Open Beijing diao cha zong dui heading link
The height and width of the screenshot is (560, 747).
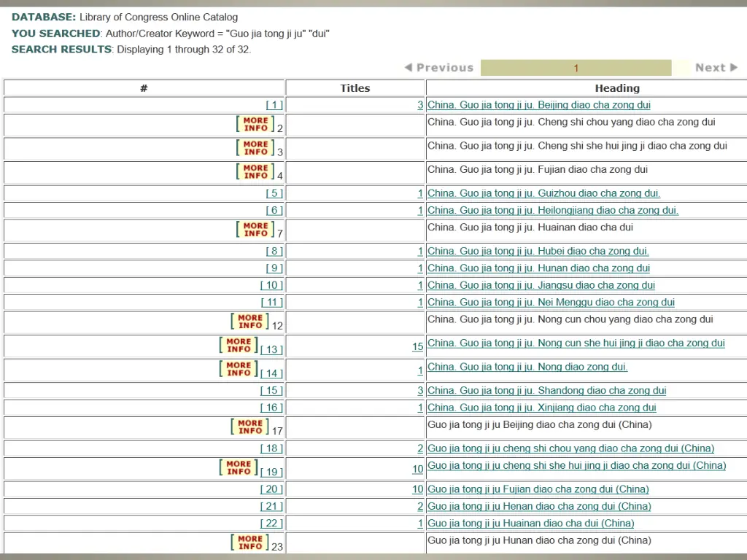[x=539, y=105]
